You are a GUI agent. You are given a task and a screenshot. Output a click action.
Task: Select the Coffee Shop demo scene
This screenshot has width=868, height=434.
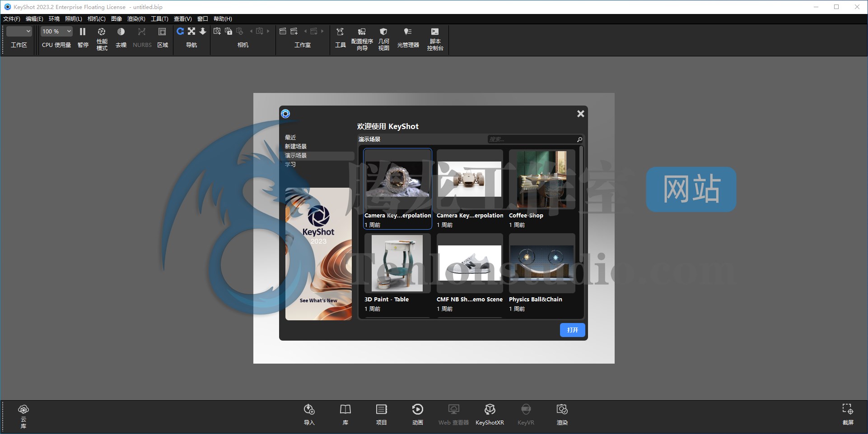[x=542, y=189]
